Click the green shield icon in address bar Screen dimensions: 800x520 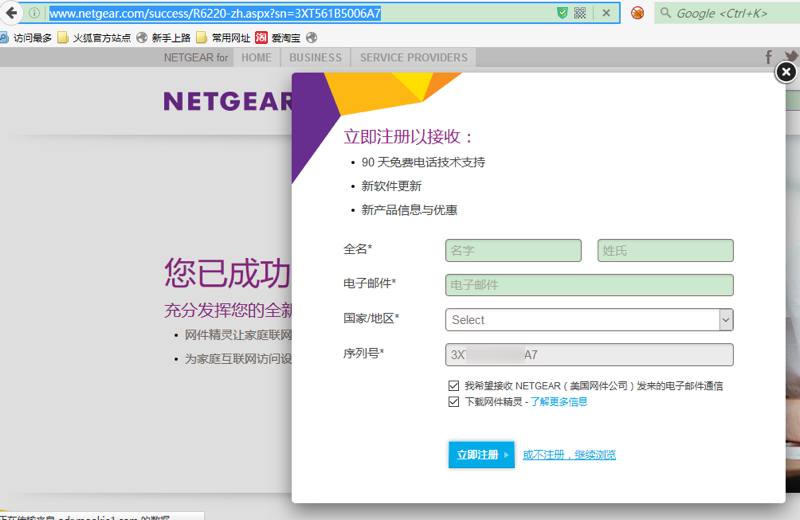pos(562,13)
